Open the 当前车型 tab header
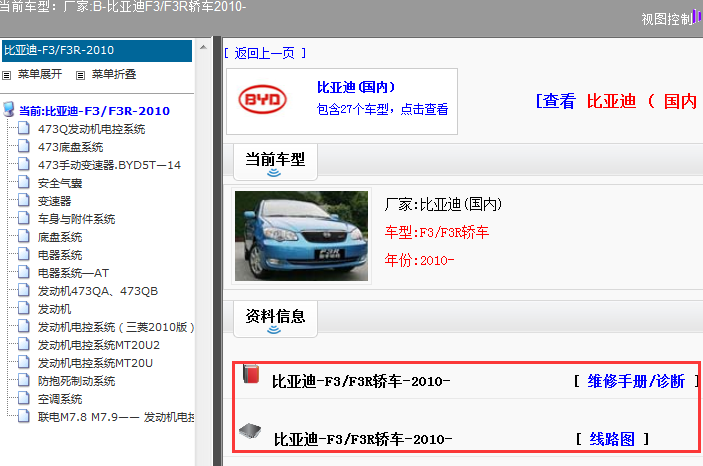This screenshot has height=466, width=703. pyautogui.click(x=275, y=162)
